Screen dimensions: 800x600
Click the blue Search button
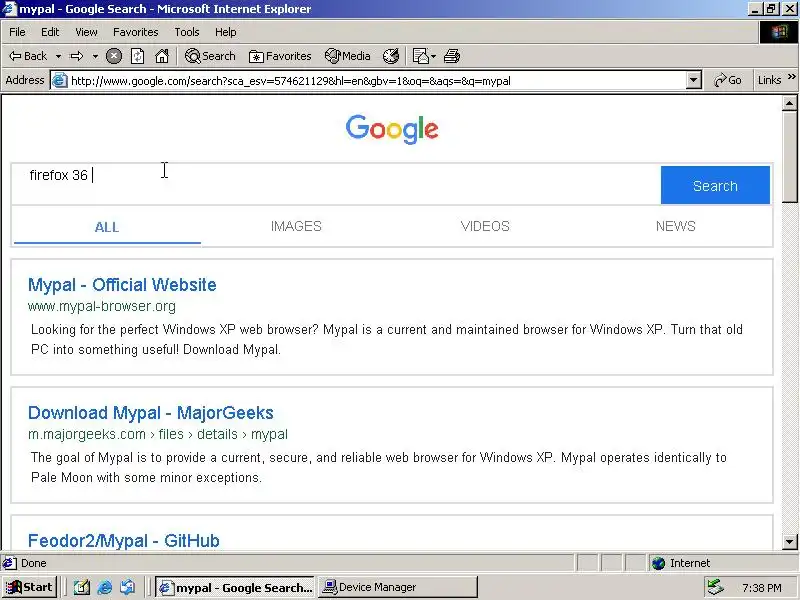(715, 185)
